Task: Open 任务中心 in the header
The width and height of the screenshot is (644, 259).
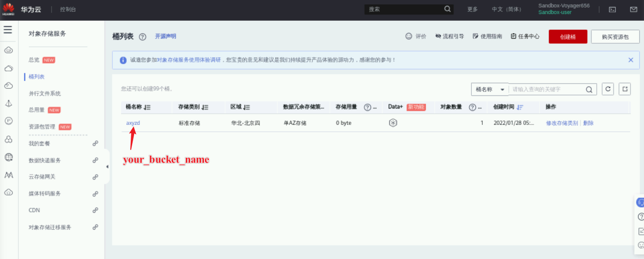Action: click(525, 37)
